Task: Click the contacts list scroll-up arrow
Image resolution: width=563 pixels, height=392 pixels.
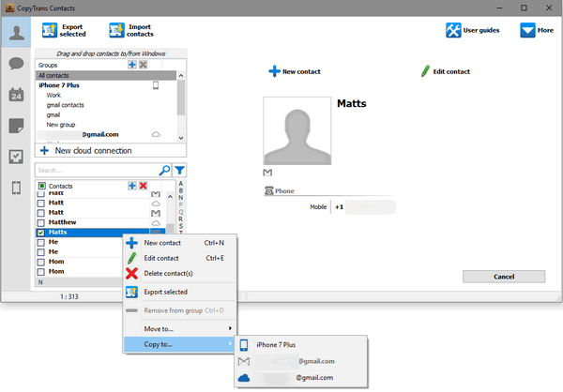Action: coord(170,197)
